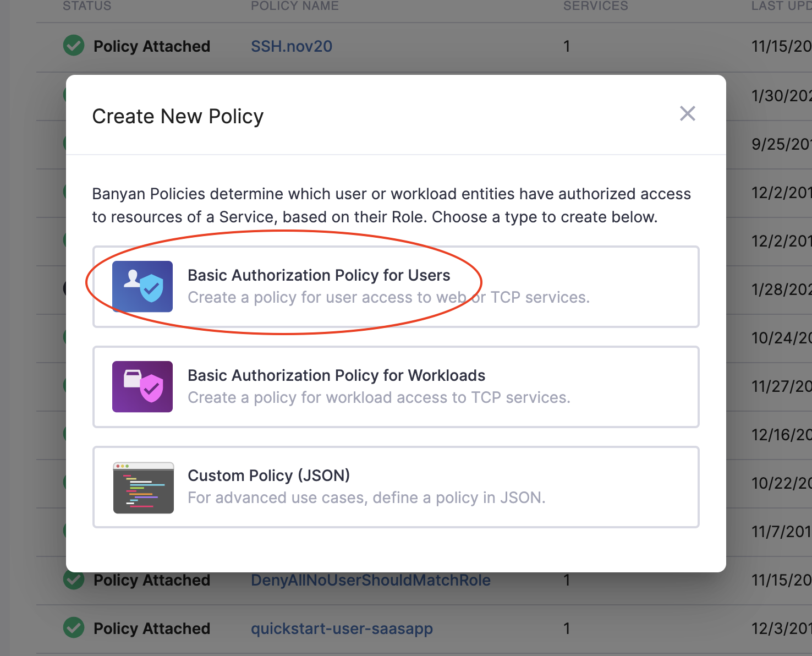Select Basic Authorization Policy for Users title

pyautogui.click(x=319, y=275)
